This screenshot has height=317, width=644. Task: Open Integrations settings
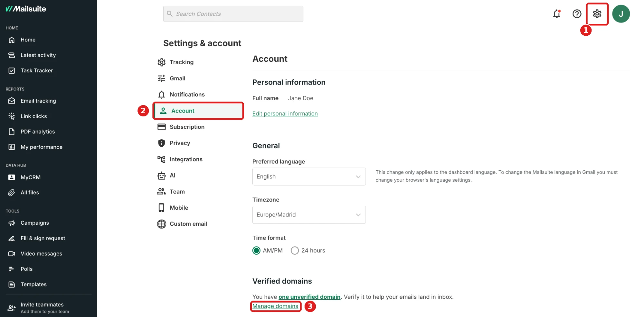click(x=186, y=159)
